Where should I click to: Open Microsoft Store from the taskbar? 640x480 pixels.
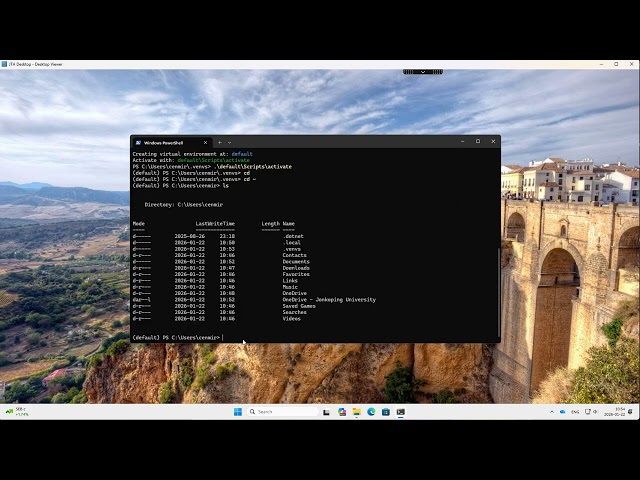[386, 412]
